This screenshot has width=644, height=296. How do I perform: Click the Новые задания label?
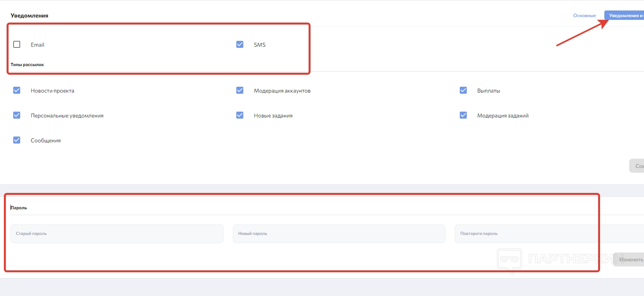[273, 116]
